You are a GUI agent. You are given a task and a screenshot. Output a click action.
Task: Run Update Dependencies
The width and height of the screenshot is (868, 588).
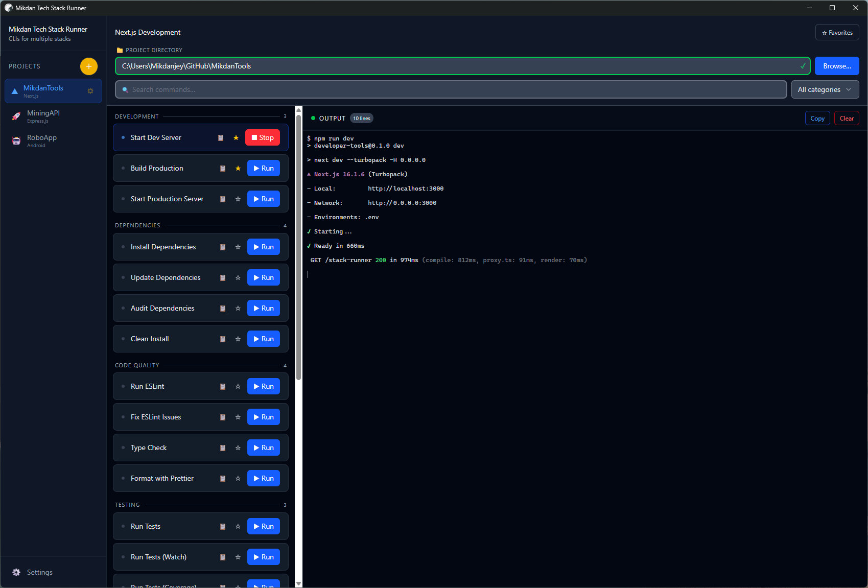264,277
